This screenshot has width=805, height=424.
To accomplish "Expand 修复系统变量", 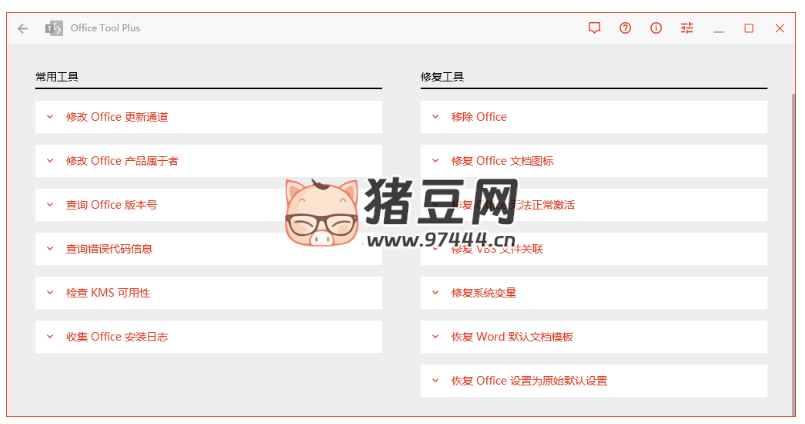I will click(x=594, y=293).
